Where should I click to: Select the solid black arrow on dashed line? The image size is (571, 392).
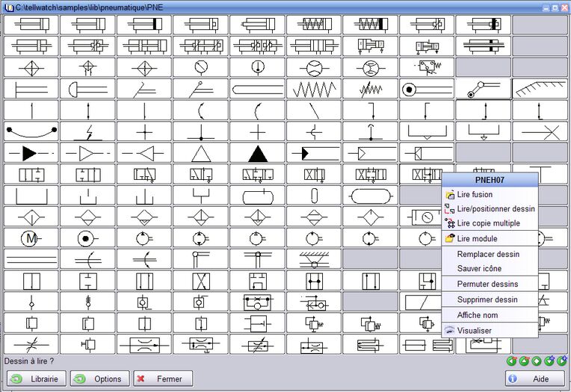coord(31,153)
